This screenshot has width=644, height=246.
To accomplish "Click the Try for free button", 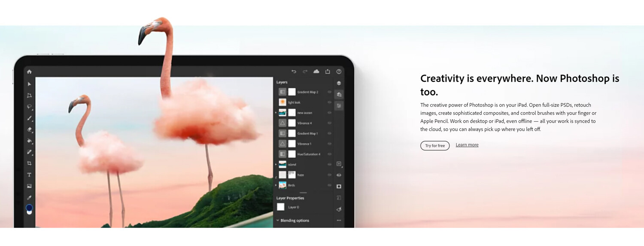I will 435,146.
